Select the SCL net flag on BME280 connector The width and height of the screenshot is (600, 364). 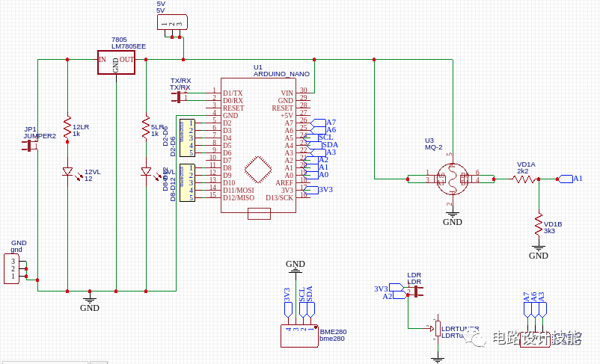point(303,309)
